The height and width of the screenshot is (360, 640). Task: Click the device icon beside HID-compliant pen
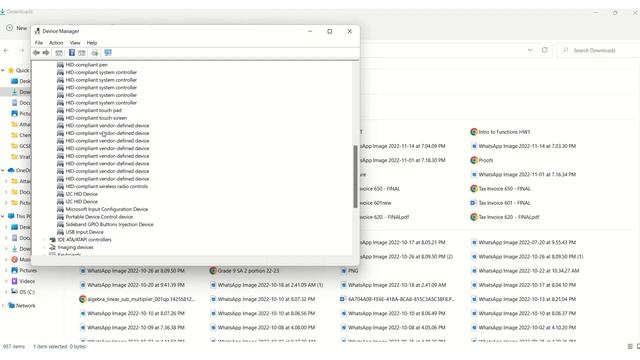(x=60, y=64)
